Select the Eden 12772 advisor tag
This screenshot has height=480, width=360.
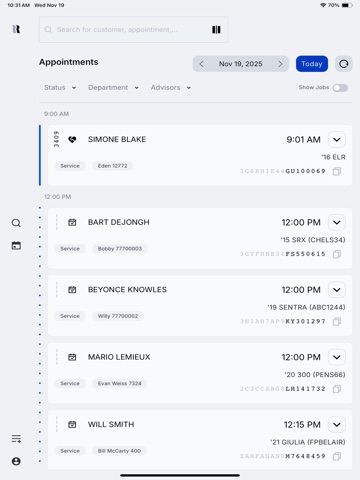[x=112, y=166]
